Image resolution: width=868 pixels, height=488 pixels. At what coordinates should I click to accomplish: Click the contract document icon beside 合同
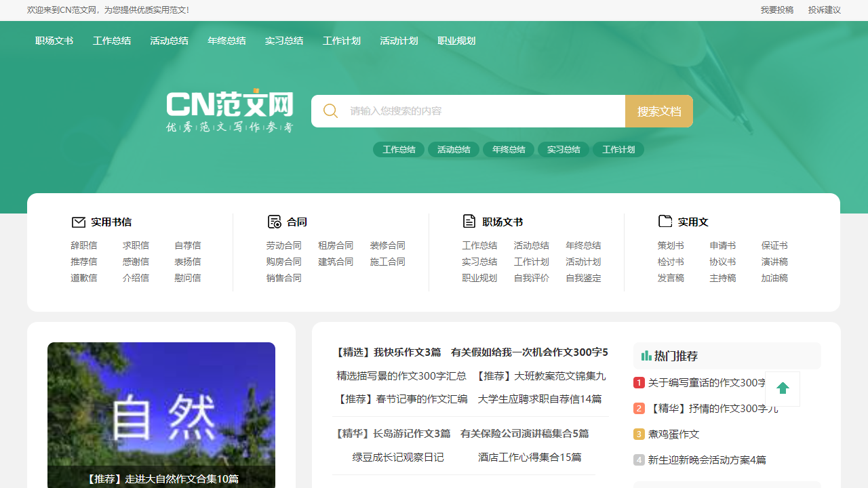tap(275, 222)
